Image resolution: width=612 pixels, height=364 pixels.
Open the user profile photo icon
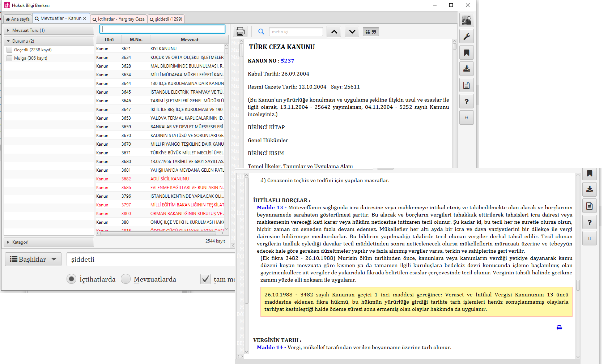[467, 20]
